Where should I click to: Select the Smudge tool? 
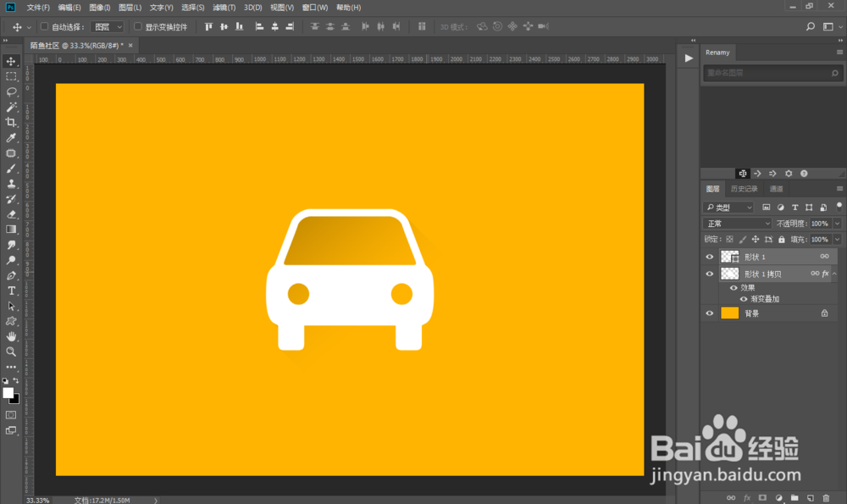11,245
